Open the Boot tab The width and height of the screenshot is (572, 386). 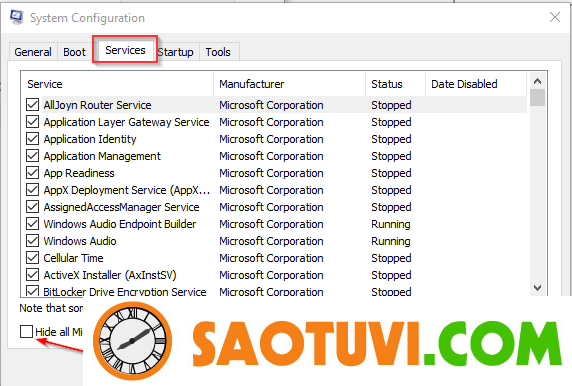click(x=74, y=52)
